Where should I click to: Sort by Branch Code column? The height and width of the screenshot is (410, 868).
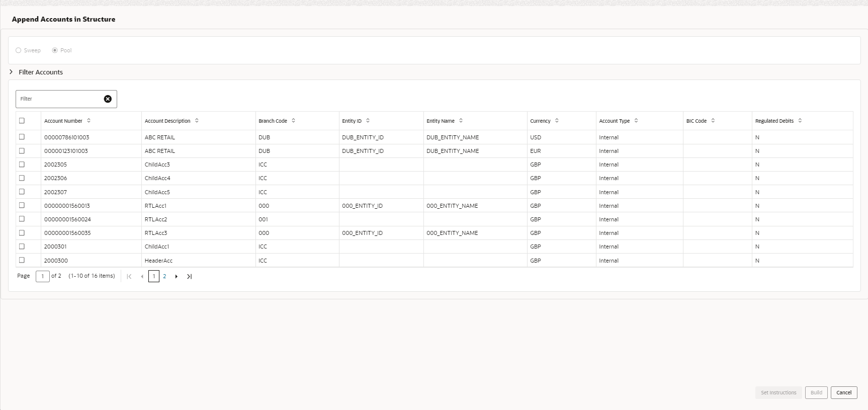click(294, 121)
